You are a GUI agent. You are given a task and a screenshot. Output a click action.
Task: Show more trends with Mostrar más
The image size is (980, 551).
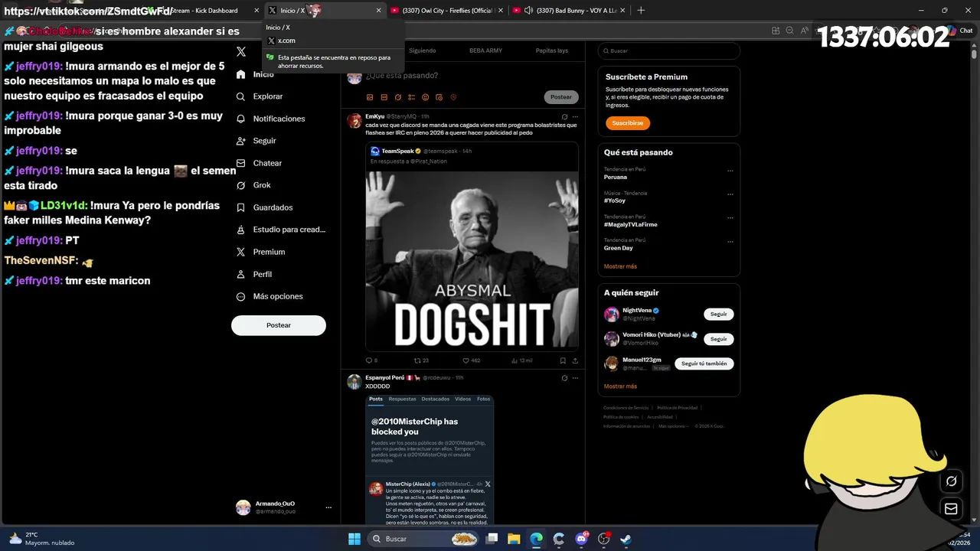(620, 266)
